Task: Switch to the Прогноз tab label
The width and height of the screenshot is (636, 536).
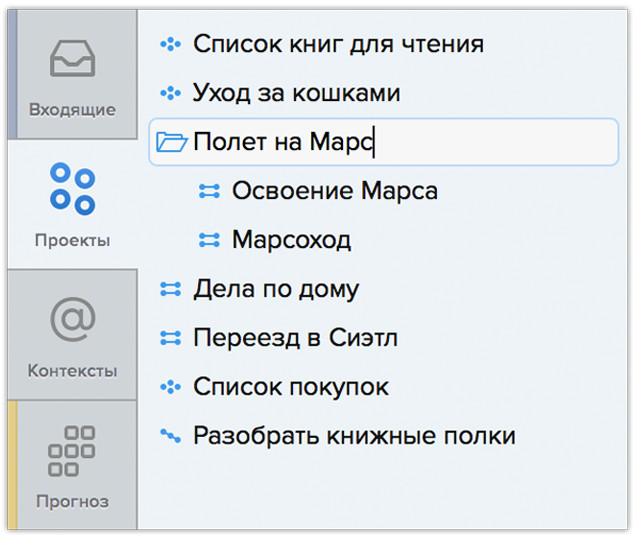Action: tap(73, 502)
